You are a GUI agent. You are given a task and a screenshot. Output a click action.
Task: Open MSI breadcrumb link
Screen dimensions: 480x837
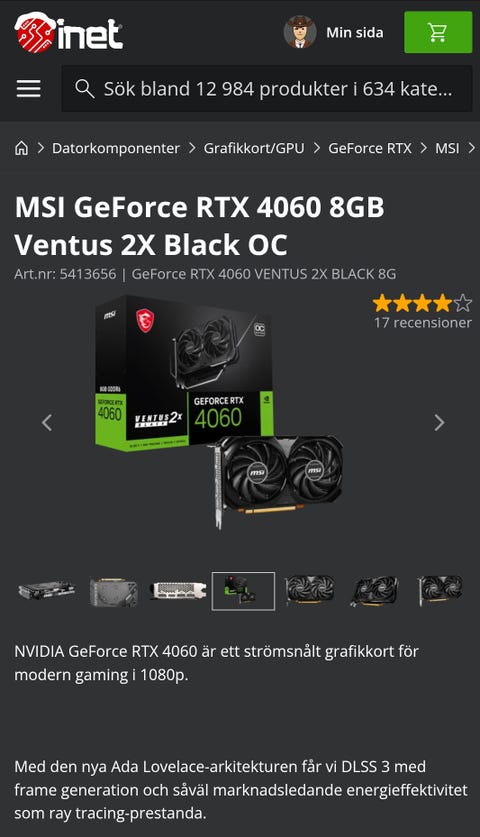(x=447, y=148)
